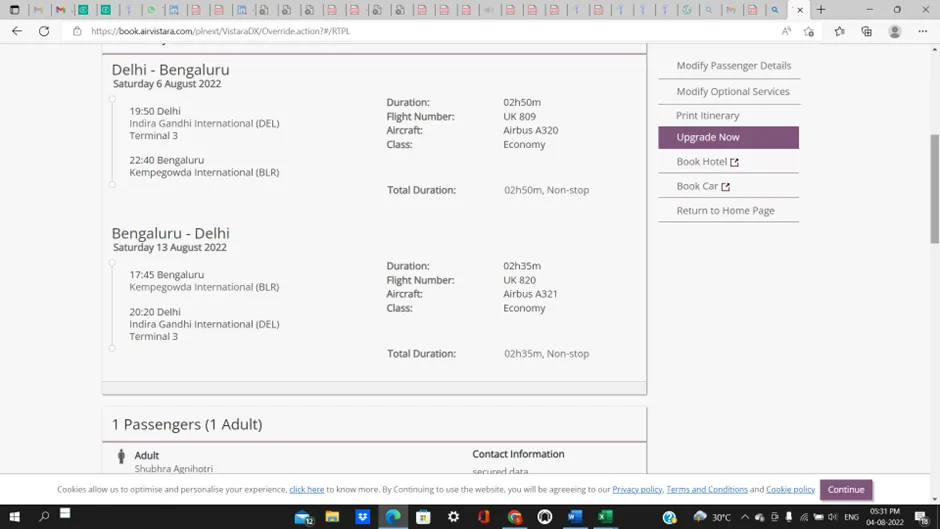940x529 pixels.
Task: Add this page to favorites with the star-plus icon
Action: click(x=809, y=31)
